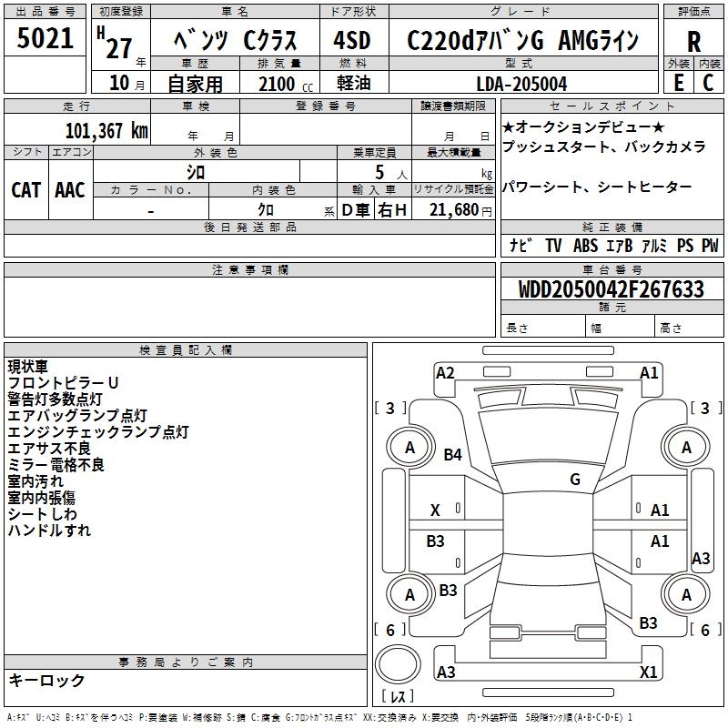Select the セールスポイント header

(612, 106)
